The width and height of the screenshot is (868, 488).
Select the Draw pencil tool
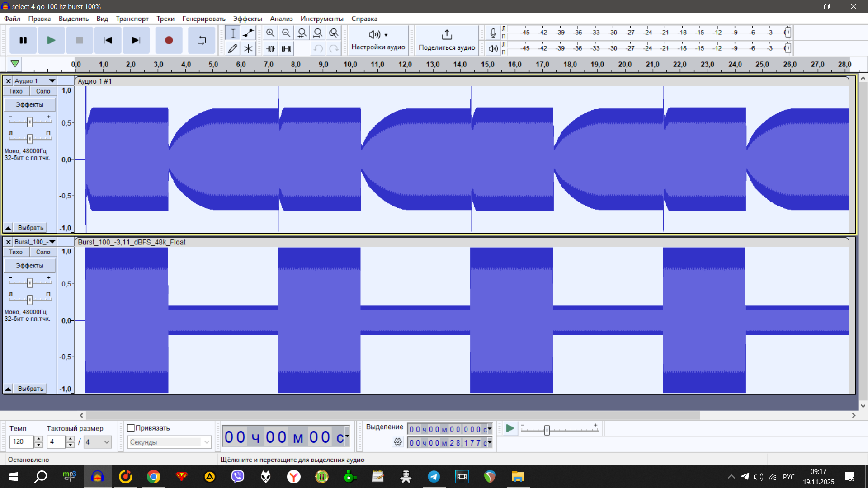coord(232,48)
